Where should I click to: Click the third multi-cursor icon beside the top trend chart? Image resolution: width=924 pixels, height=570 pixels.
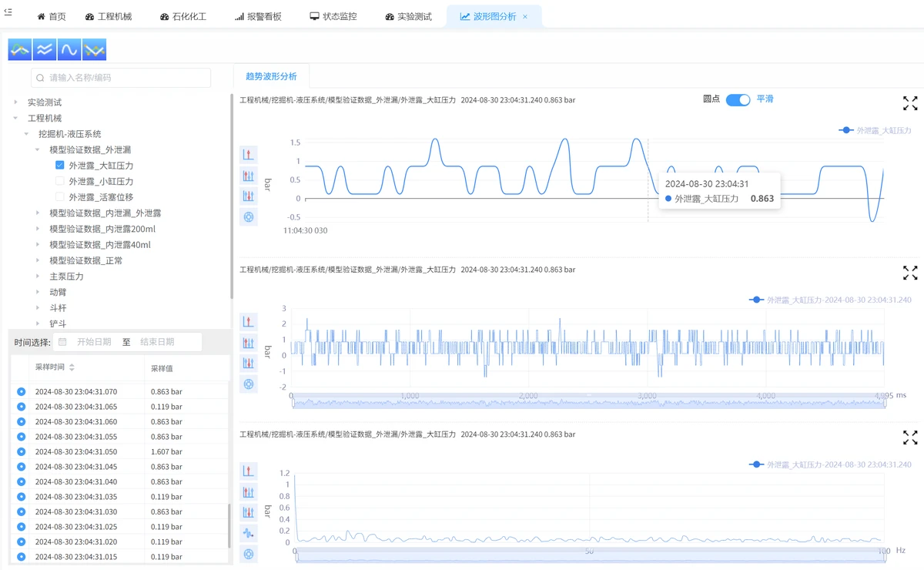point(248,196)
